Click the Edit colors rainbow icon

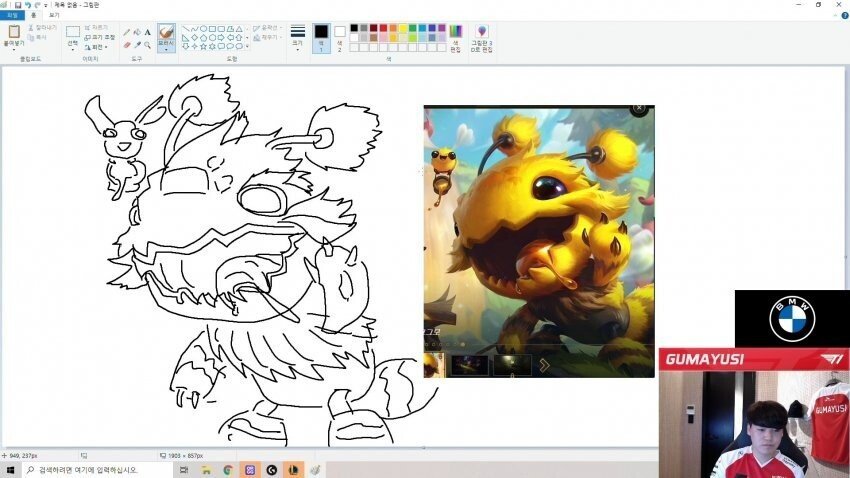456,34
